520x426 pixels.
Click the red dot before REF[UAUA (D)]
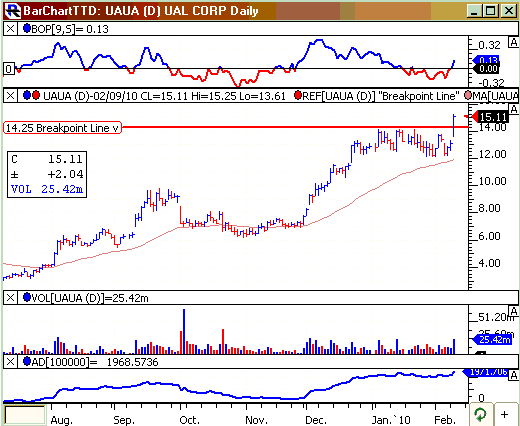pyautogui.click(x=298, y=96)
